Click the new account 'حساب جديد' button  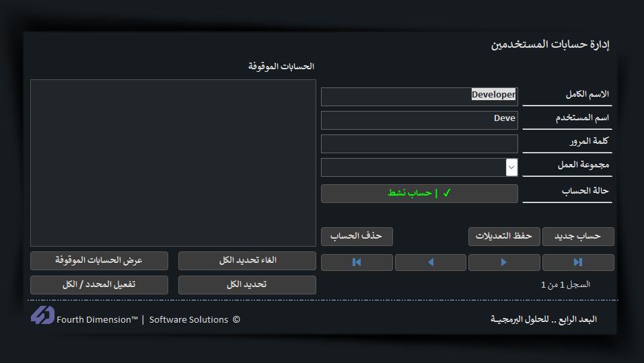(578, 237)
